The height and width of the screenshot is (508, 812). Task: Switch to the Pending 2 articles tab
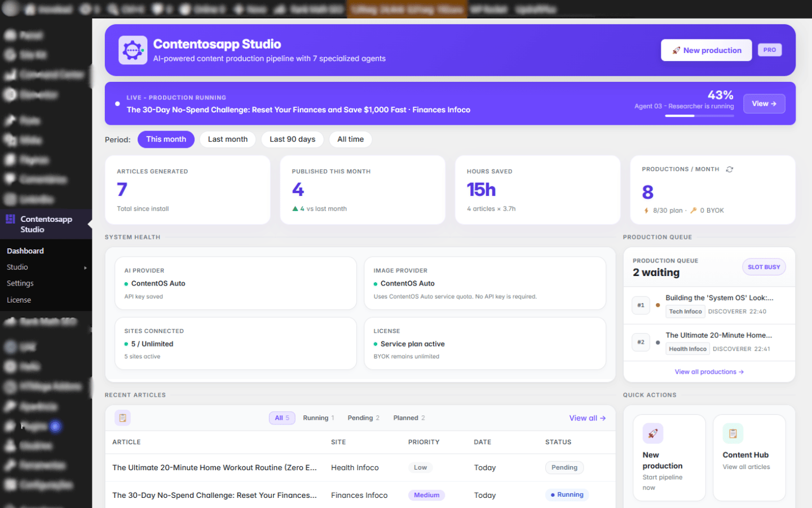coord(363,418)
